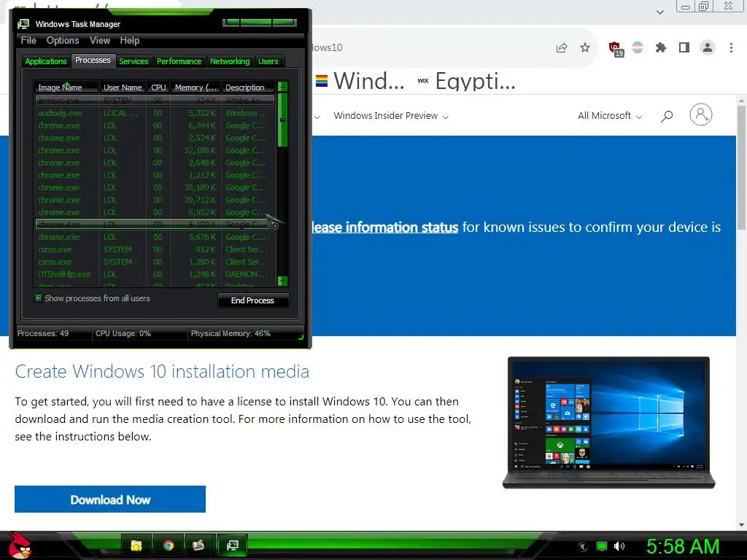Switch to the Networking tab
This screenshot has height=560, width=747.
230,61
